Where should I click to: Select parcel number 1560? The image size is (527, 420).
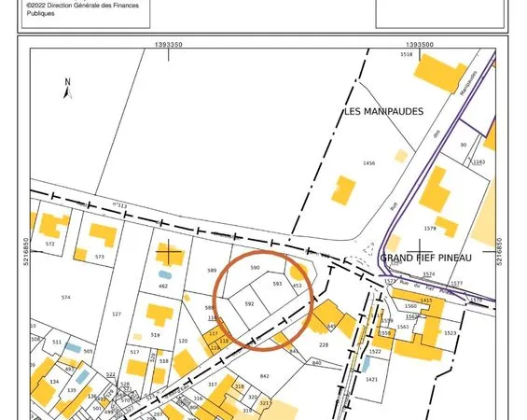tap(410, 306)
